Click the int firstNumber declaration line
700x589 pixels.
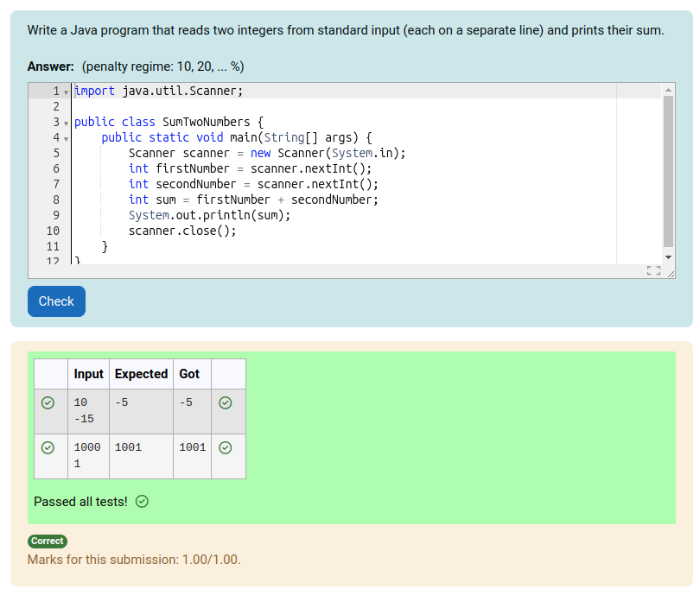[250, 168]
